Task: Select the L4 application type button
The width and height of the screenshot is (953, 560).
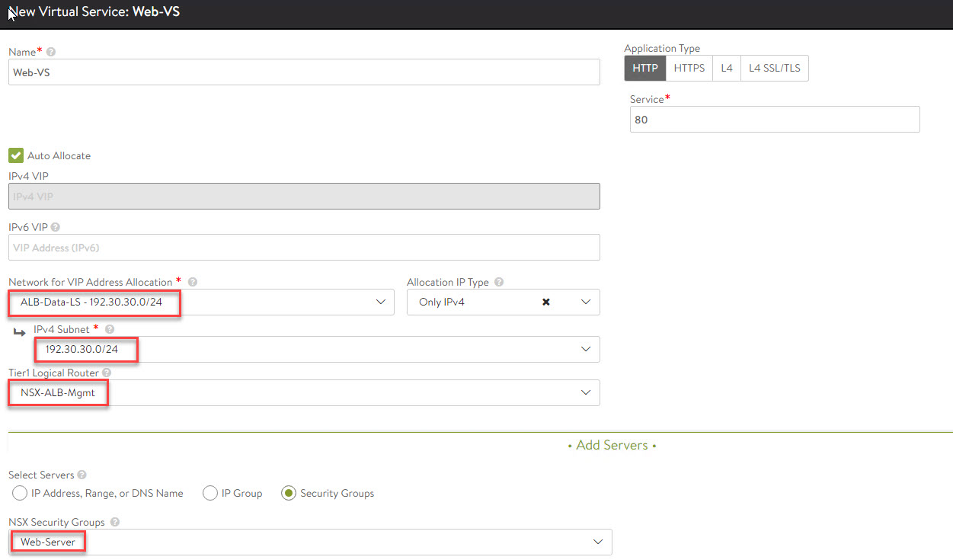Action: (727, 68)
